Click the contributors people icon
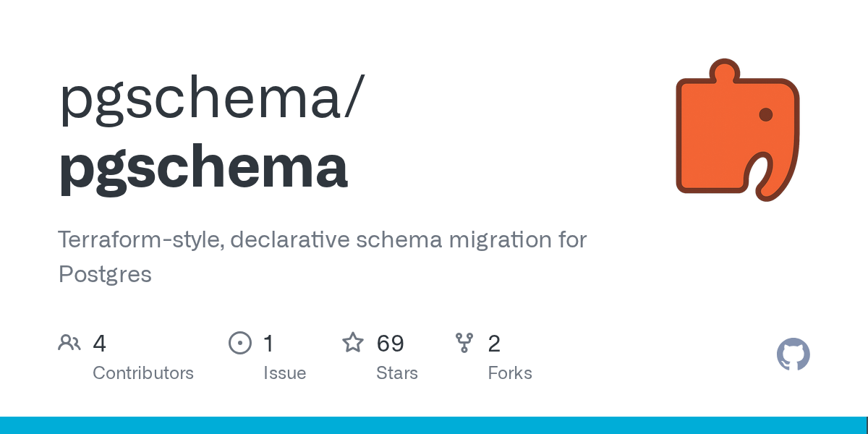 pos(69,343)
